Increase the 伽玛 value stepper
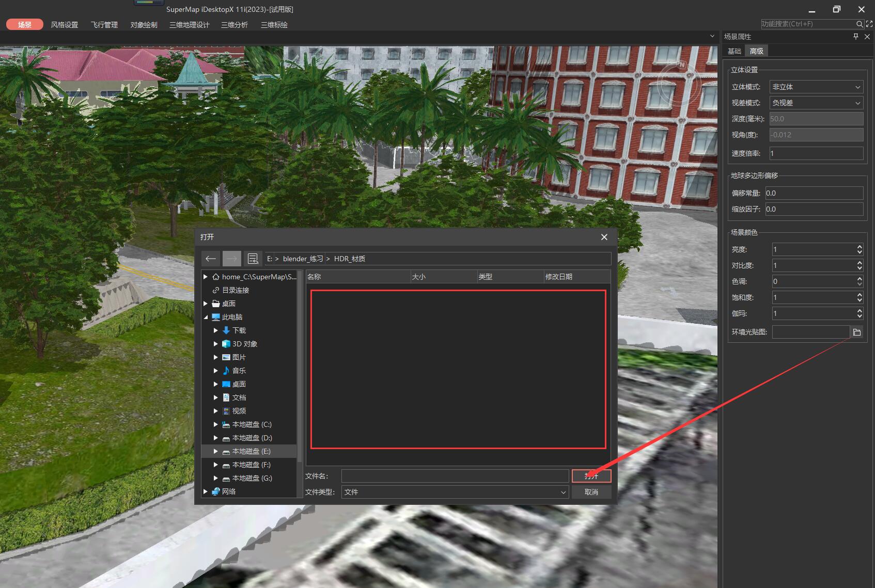The height and width of the screenshot is (588, 875). [x=860, y=311]
